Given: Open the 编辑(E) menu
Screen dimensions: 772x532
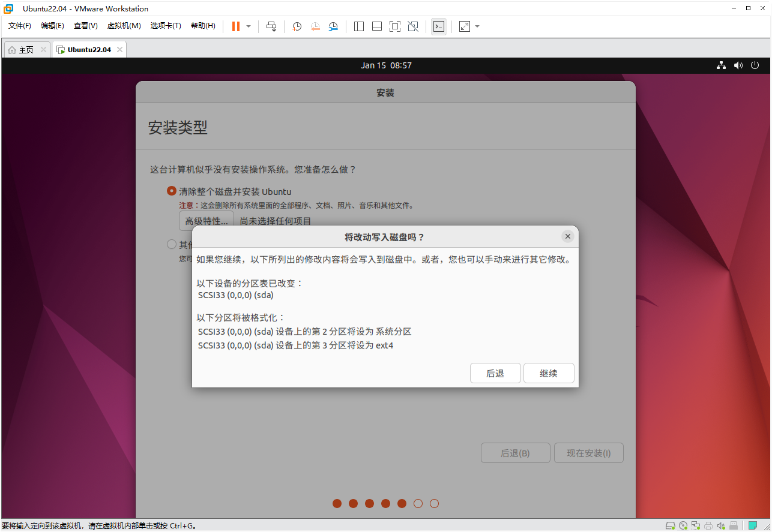Looking at the screenshot, I should pos(52,26).
